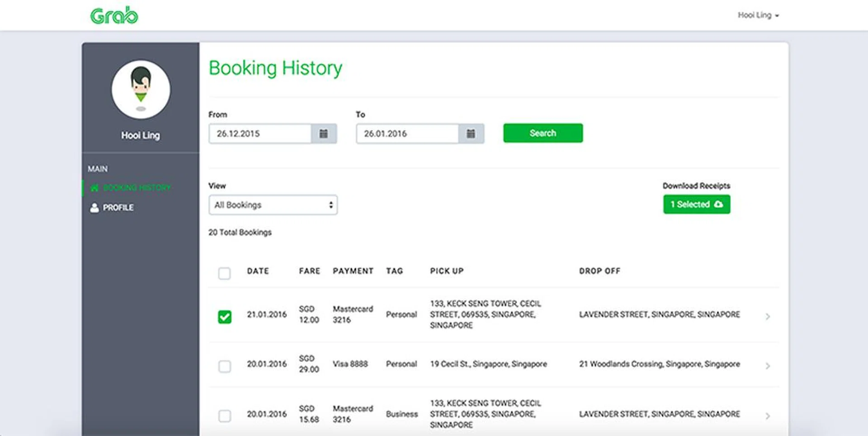This screenshot has height=436, width=868.
Task: Click the Grab logo
Action: [113, 14]
